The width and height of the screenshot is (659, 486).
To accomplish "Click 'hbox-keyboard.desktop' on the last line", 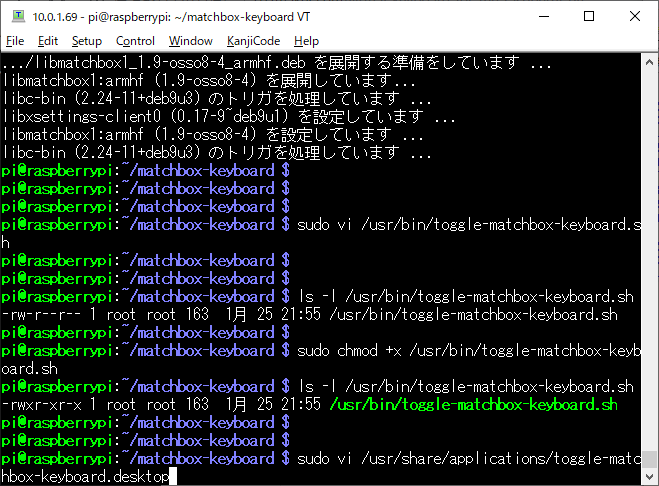I will 85,476.
